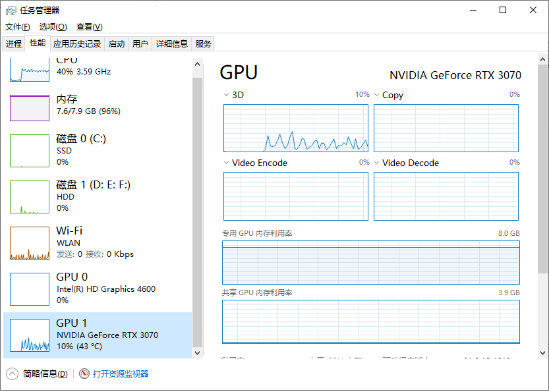Select the GPU 1 RTX 3070 thumbnail
Viewport: 549px width, 392px height.
[x=30, y=335]
